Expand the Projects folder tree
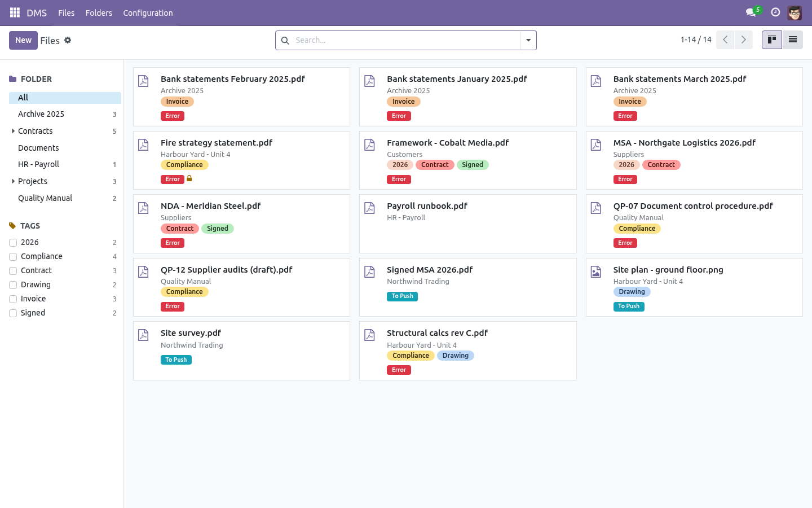Image resolution: width=812 pixels, height=508 pixels. (x=13, y=181)
